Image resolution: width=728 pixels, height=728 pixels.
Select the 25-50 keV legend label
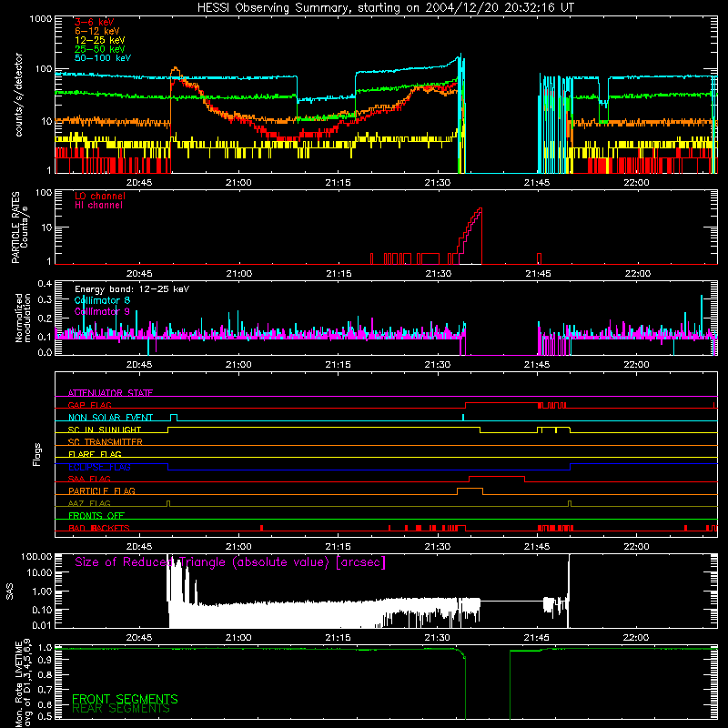100,49
